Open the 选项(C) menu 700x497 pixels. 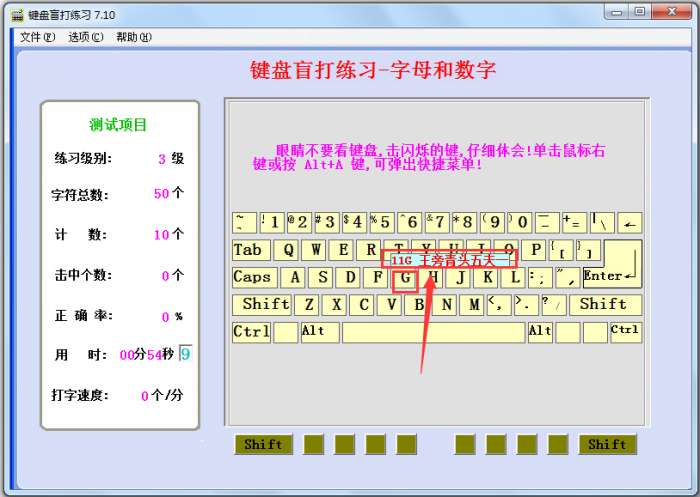coord(86,37)
